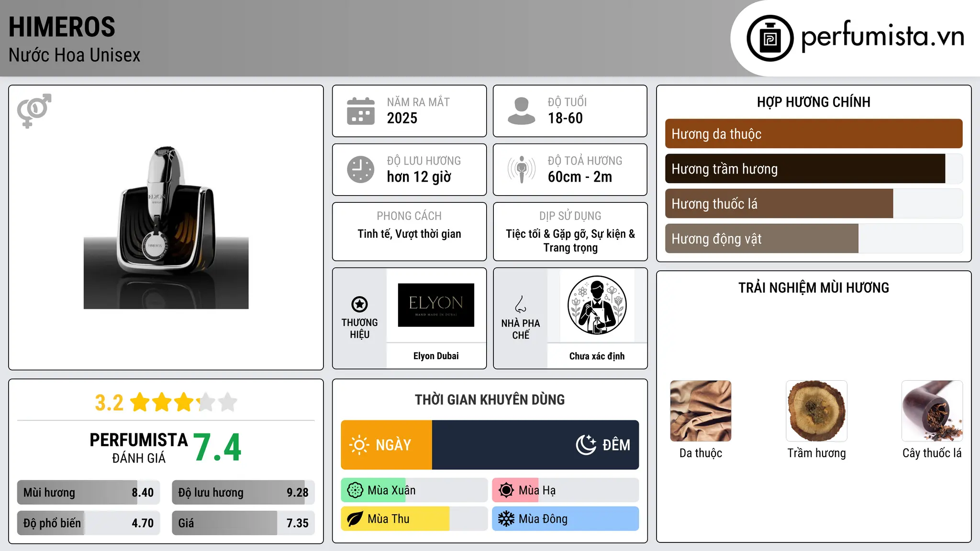Click the 18-60 age range value

point(565,118)
